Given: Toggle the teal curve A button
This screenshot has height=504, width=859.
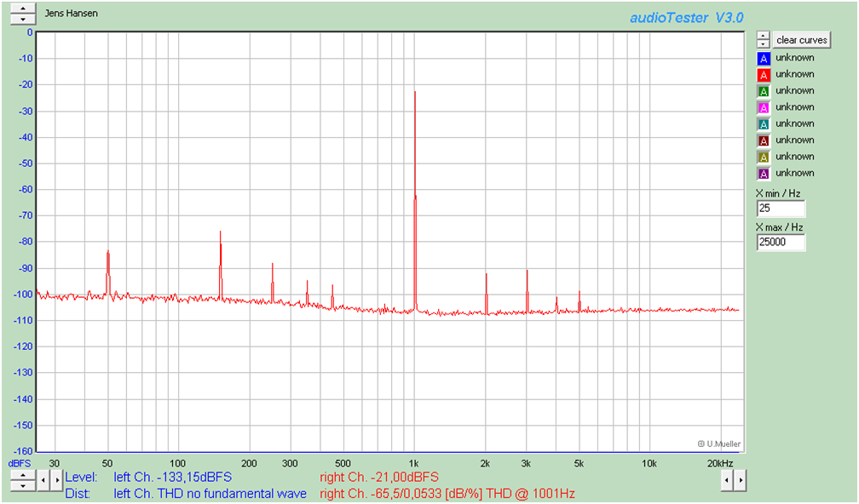Looking at the screenshot, I should (x=764, y=123).
